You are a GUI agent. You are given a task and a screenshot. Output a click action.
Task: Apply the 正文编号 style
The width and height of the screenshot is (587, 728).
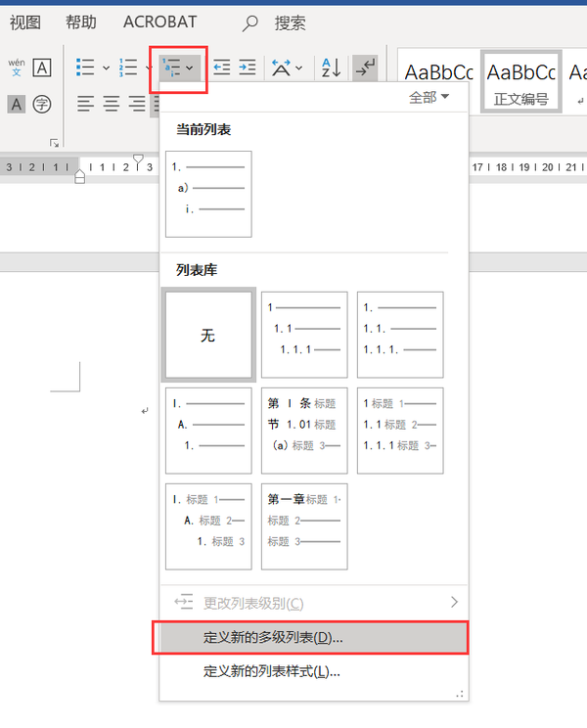pyautogui.click(x=521, y=82)
